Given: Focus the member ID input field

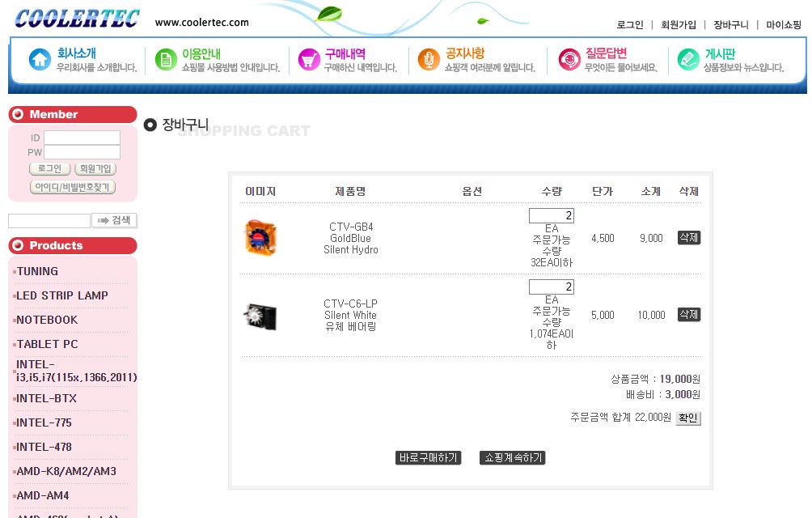Looking at the screenshot, I should pyautogui.click(x=82, y=138).
